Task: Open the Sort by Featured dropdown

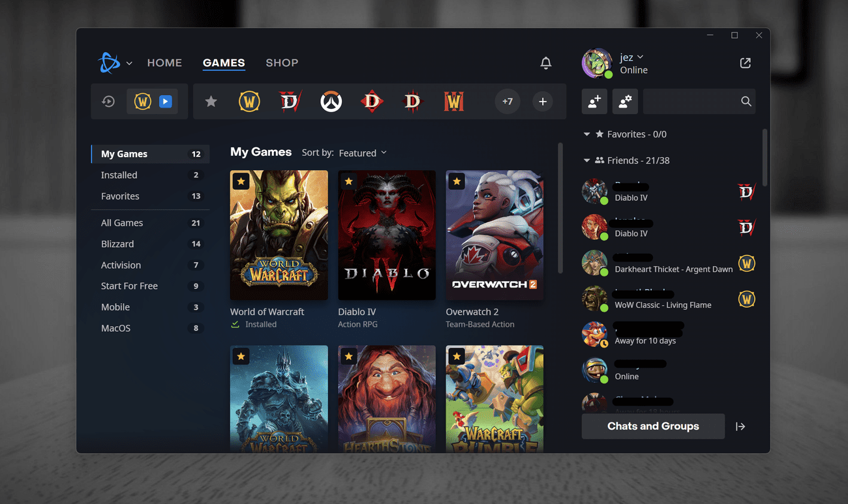Action: [363, 153]
